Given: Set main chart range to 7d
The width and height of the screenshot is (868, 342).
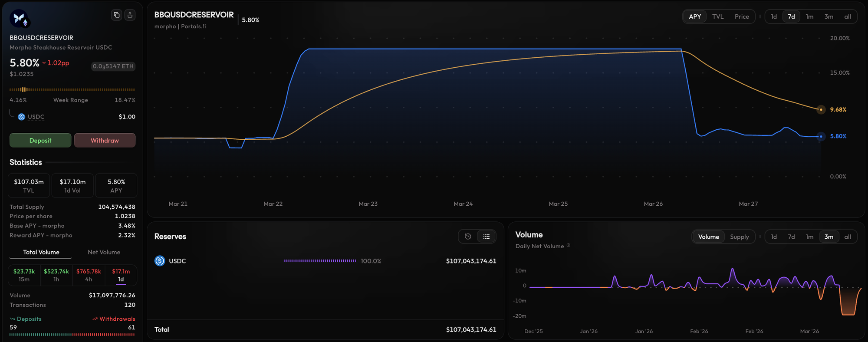Looking at the screenshot, I should point(791,16).
